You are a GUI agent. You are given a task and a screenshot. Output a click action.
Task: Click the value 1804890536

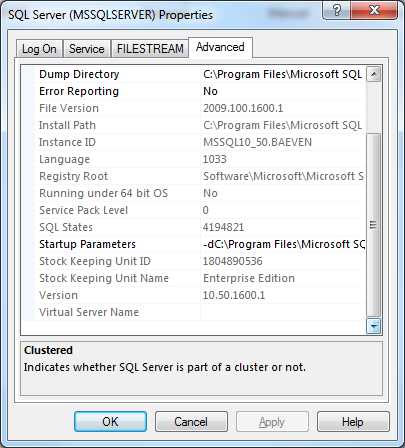click(x=233, y=261)
